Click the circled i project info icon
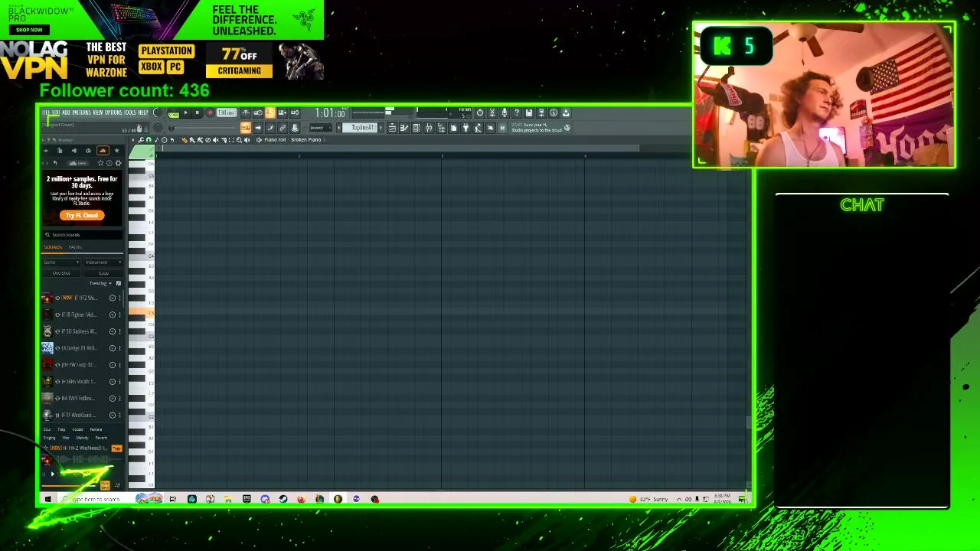This screenshot has height=551, width=980. [554, 112]
